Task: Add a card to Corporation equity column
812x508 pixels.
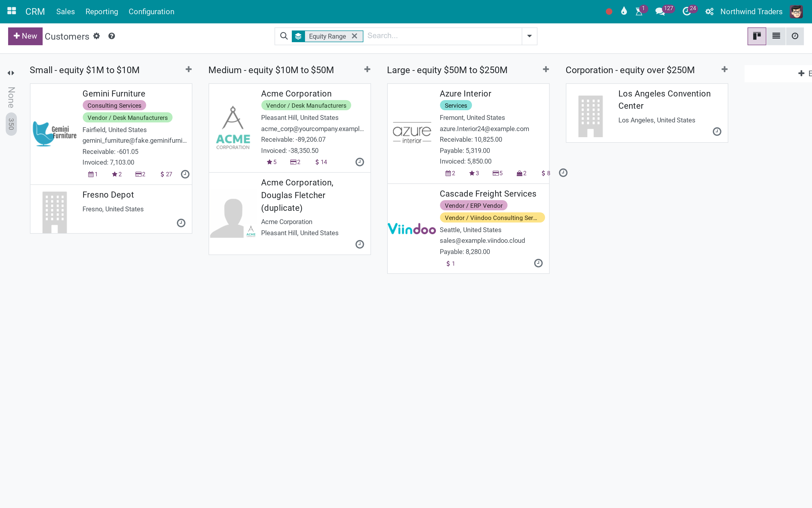Action: click(x=724, y=70)
